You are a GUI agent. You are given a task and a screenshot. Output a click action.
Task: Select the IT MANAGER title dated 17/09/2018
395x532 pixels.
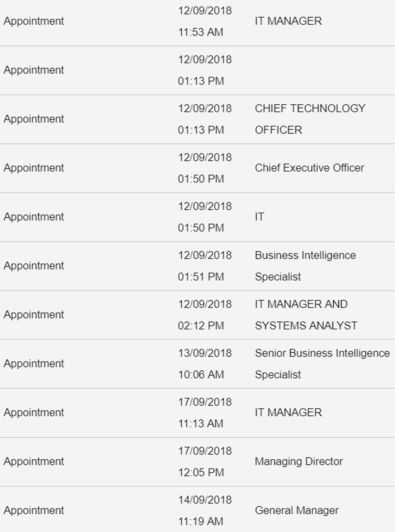[288, 413]
